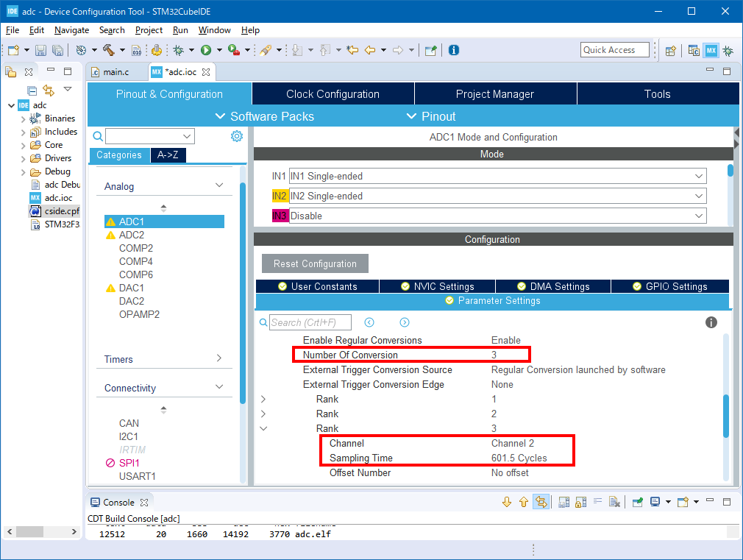Close the Console view tab
This screenshot has width=743, height=560.
point(144,502)
